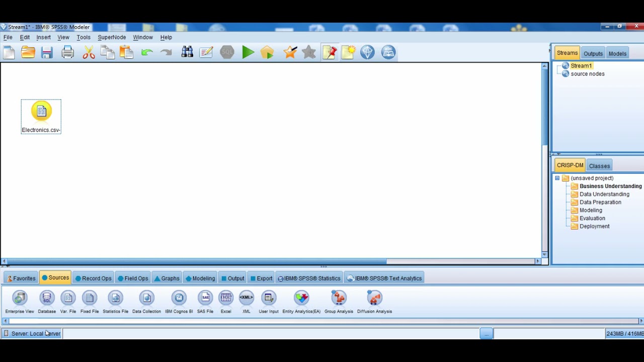Open the Tools menu

84,37
